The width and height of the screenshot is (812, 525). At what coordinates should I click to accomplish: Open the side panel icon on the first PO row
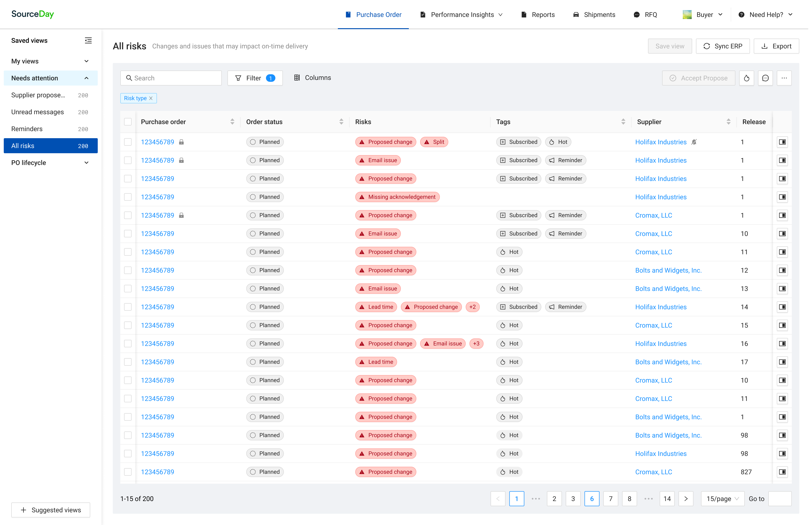tap(782, 142)
